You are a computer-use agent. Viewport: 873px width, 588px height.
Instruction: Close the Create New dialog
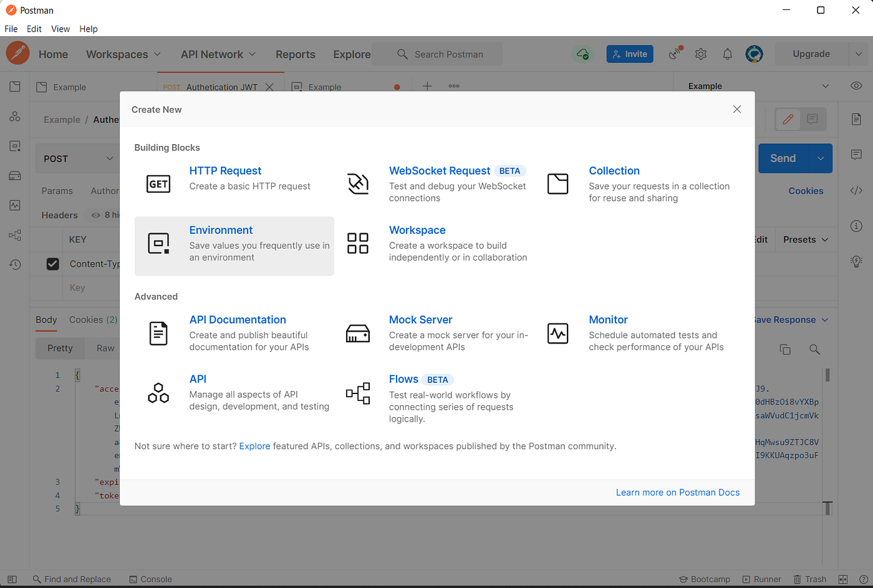point(737,109)
